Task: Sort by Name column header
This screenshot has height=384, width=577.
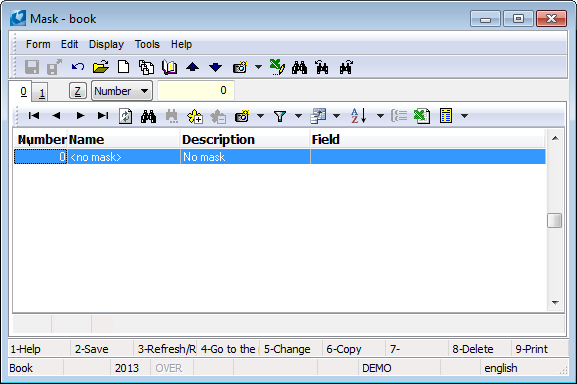Action: pos(124,139)
